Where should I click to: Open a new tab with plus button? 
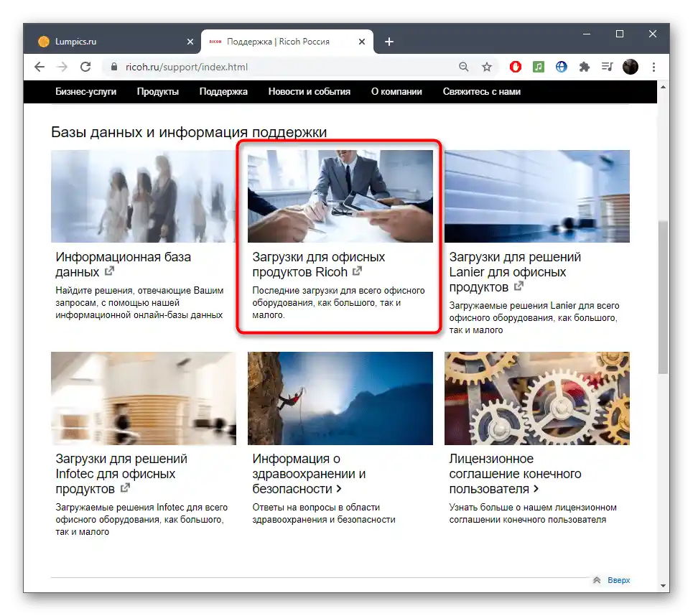[389, 42]
